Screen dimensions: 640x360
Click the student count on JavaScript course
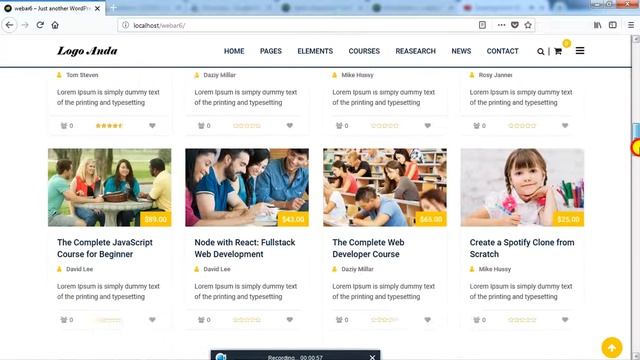[67, 320]
